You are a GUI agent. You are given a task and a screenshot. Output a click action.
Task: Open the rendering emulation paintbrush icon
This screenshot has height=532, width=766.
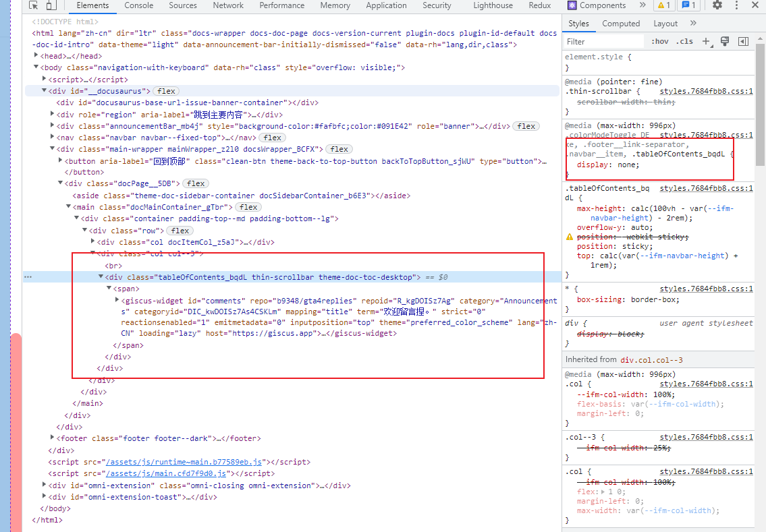point(725,41)
